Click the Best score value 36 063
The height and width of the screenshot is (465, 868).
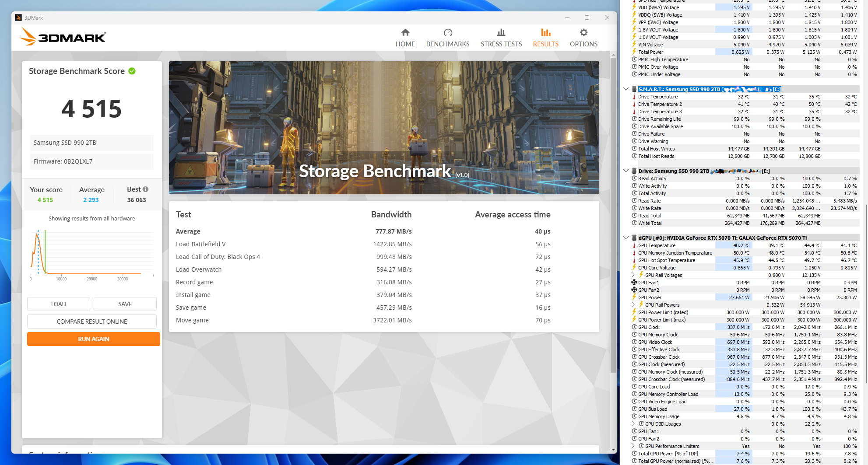[137, 200]
